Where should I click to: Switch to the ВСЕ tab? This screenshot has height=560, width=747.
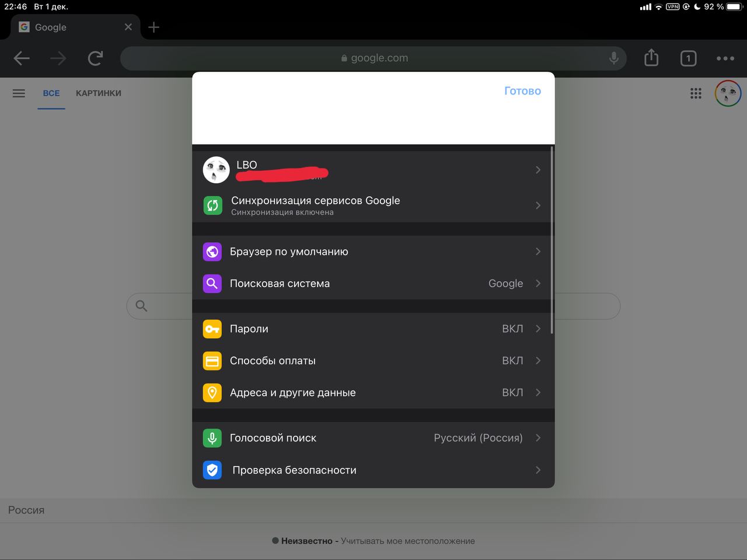point(51,93)
